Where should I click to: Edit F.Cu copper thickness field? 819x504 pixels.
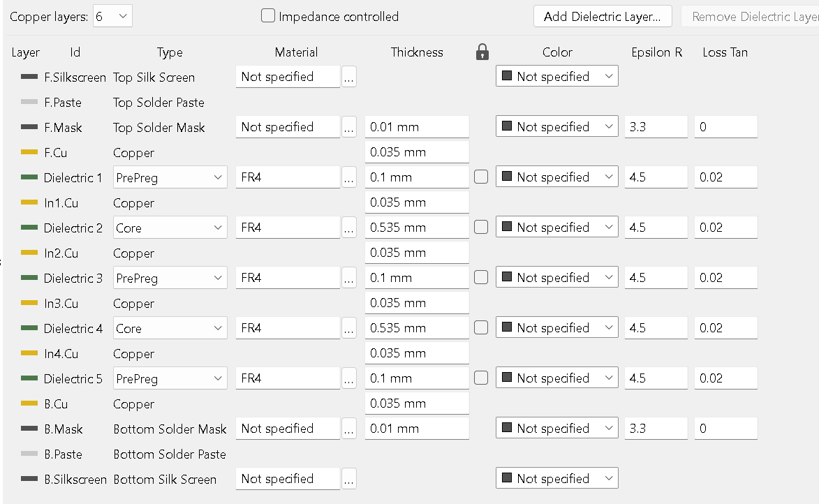pos(417,152)
